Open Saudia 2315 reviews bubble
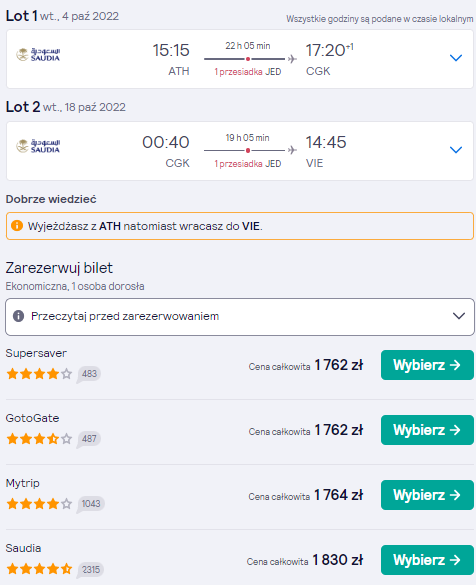Image resolution: width=476 pixels, height=585 pixels. [x=91, y=570]
